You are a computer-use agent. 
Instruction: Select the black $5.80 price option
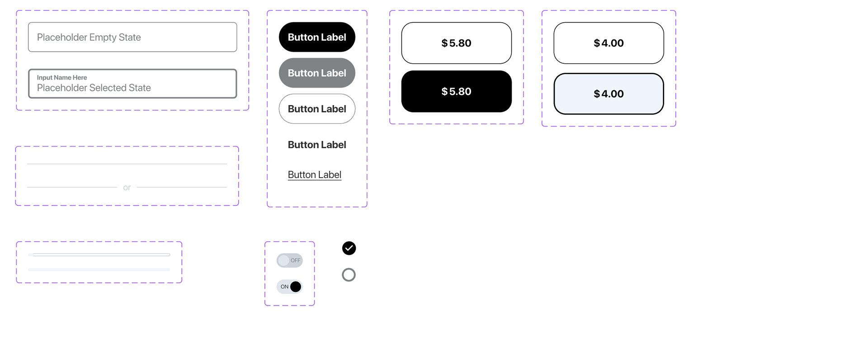click(x=457, y=91)
